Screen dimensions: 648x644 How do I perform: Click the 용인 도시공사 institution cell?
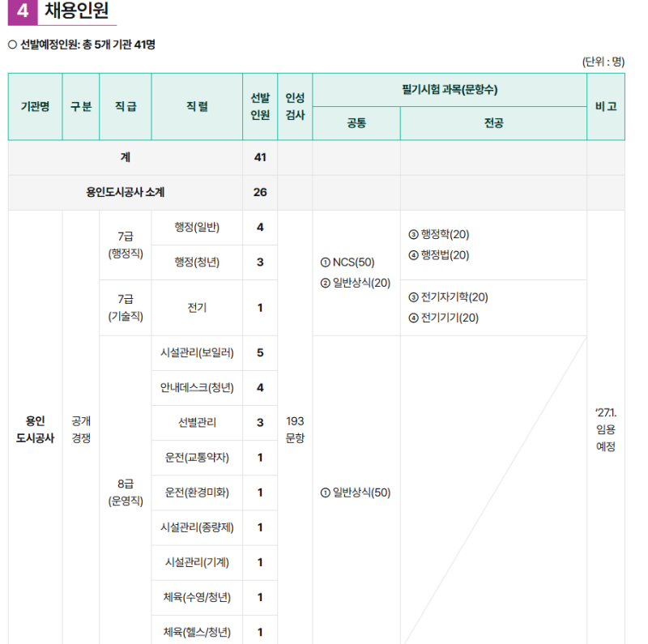35,429
